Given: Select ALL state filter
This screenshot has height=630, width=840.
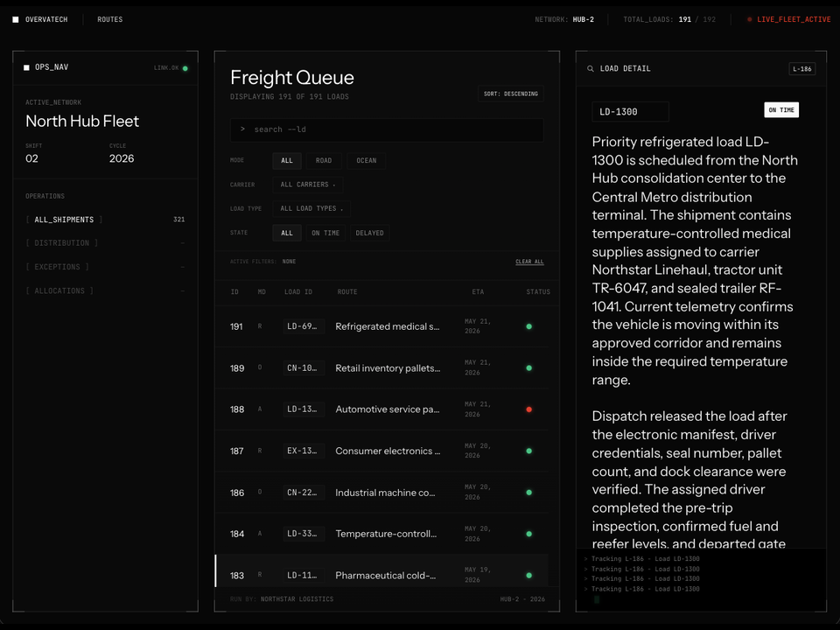Looking at the screenshot, I should [287, 233].
